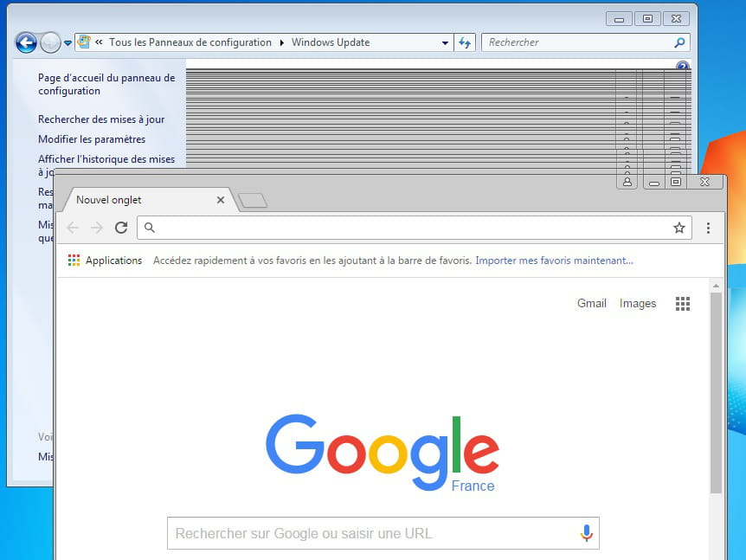Click Rechercher des mises à jour
746x560 pixels.
tap(101, 119)
